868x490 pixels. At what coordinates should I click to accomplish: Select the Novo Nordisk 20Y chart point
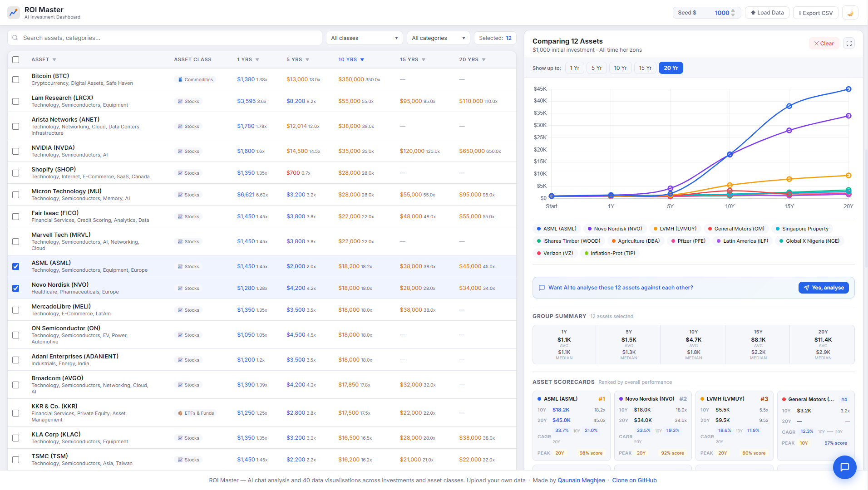tap(848, 116)
